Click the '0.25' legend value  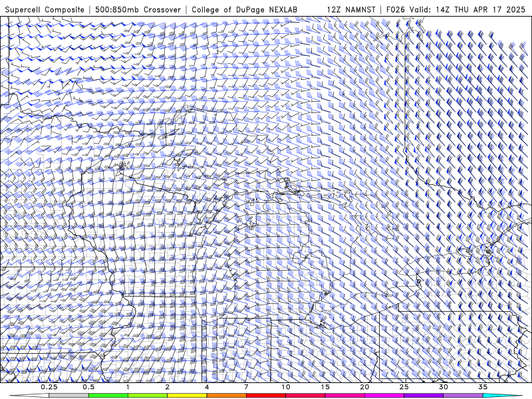[x=49, y=387]
